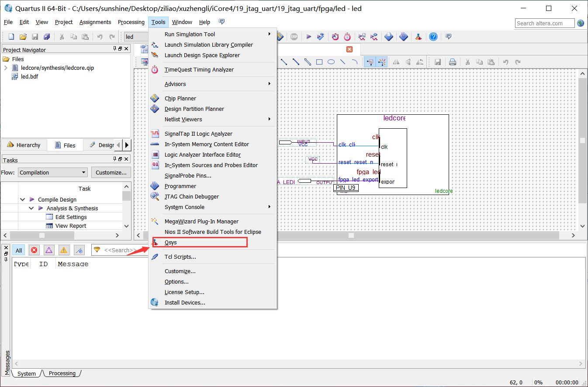Launch the Programmer from Tools menu
Image resolution: width=588 pixels, height=387 pixels.
pos(180,186)
